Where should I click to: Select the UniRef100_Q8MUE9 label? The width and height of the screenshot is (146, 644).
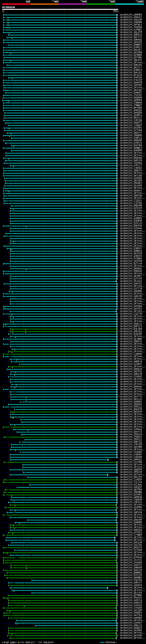coord(131,100)
